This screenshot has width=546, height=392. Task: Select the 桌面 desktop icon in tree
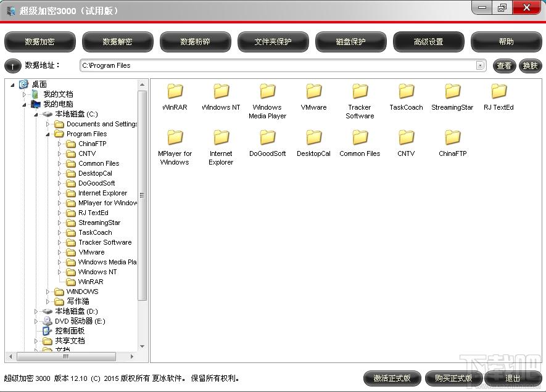point(23,84)
